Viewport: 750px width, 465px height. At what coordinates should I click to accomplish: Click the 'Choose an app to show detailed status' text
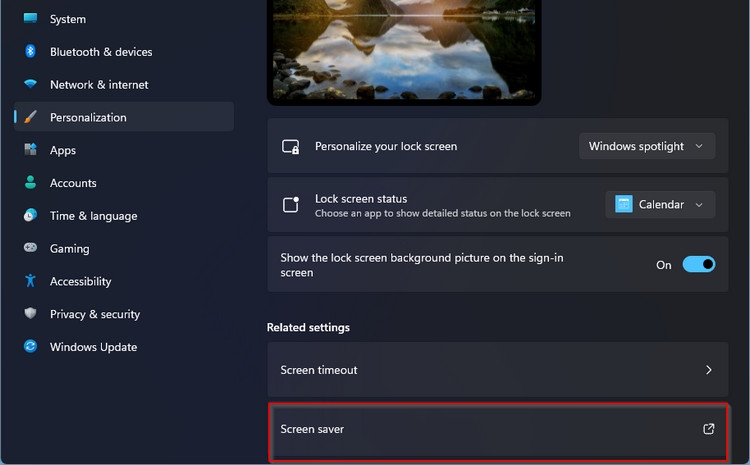pos(442,213)
